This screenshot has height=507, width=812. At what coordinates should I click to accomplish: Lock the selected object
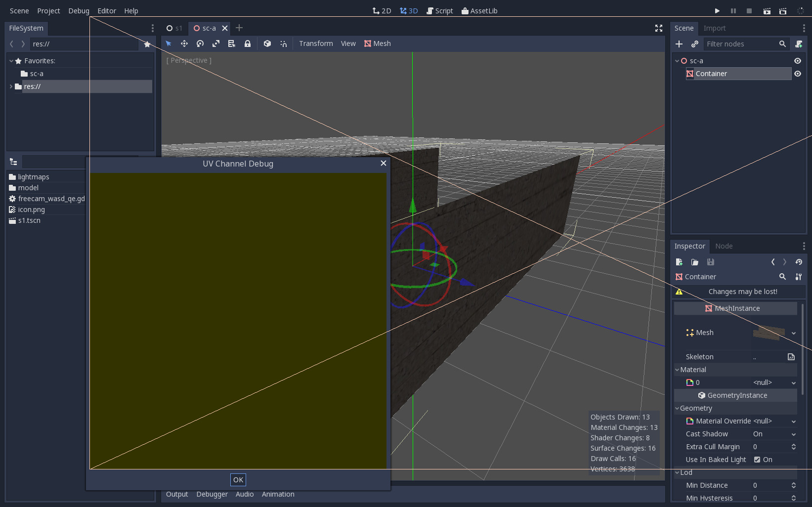(x=248, y=43)
